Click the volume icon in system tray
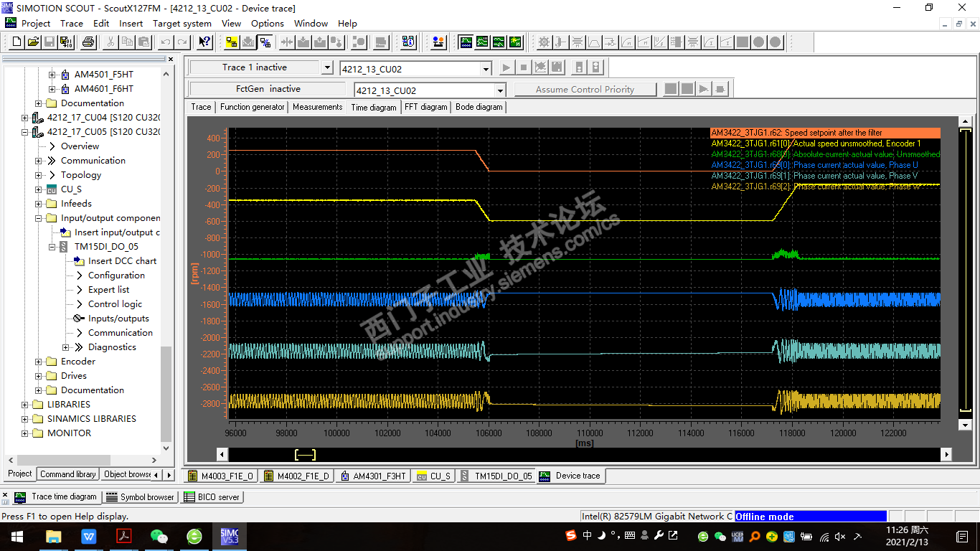The image size is (980, 551). click(x=839, y=536)
